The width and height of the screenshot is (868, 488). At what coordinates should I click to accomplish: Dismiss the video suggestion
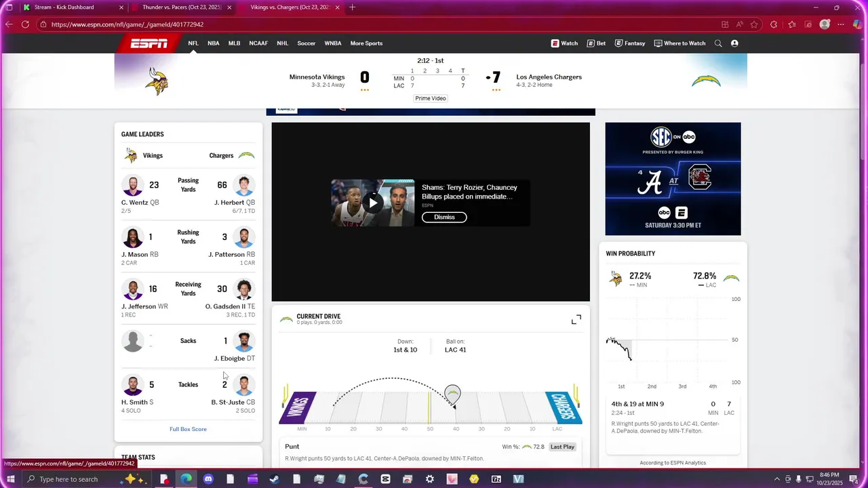[444, 218]
